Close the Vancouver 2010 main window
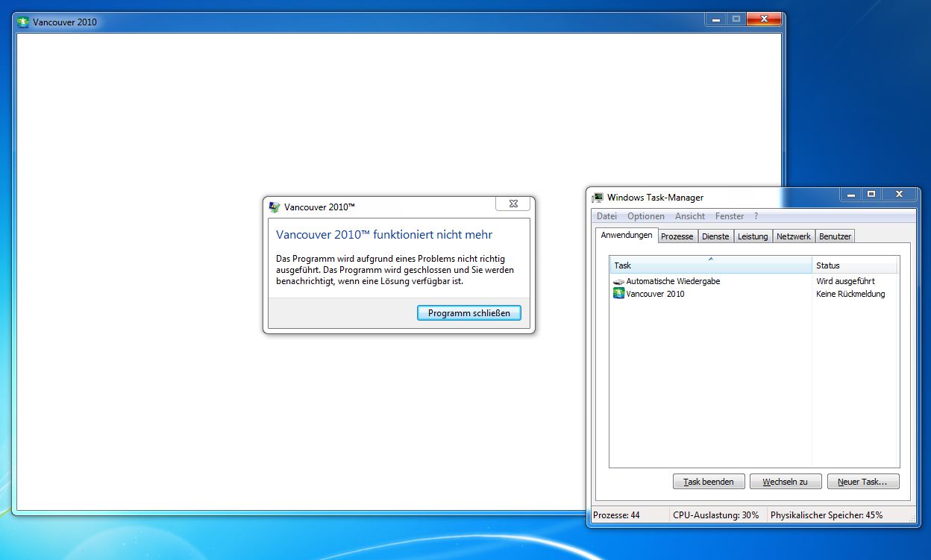The height and width of the screenshot is (560, 931). [x=764, y=19]
